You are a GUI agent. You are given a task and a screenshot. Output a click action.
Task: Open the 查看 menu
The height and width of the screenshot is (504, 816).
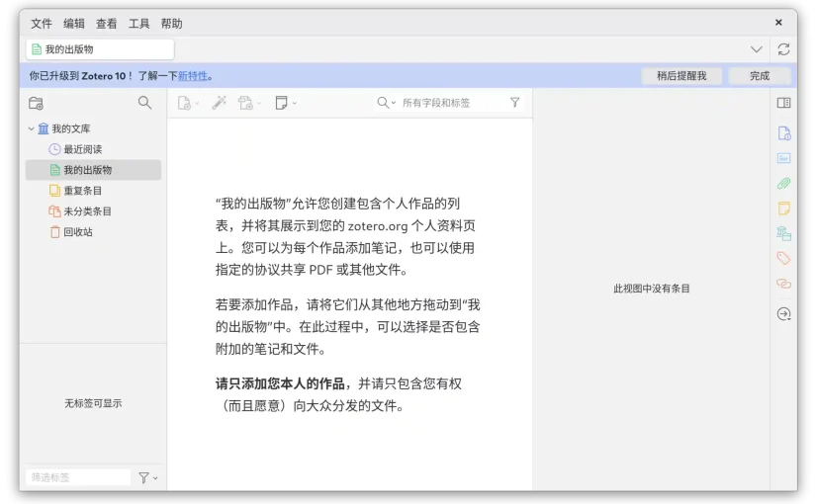[x=106, y=24]
